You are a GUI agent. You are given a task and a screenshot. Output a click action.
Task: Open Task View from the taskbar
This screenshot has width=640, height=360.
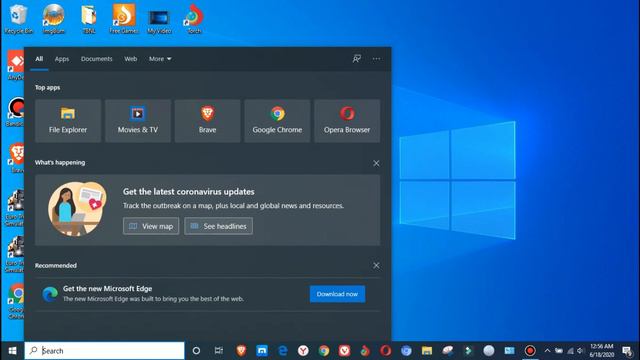pyautogui.click(x=219, y=351)
